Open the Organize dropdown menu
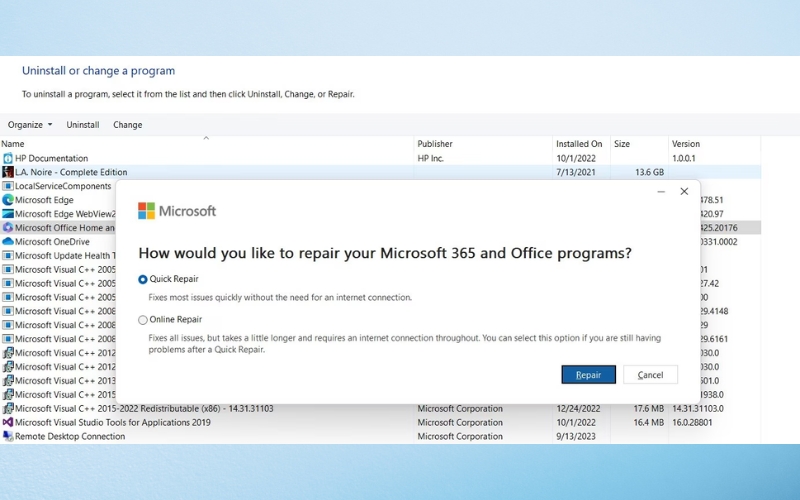The width and height of the screenshot is (800, 500). point(30,124)
